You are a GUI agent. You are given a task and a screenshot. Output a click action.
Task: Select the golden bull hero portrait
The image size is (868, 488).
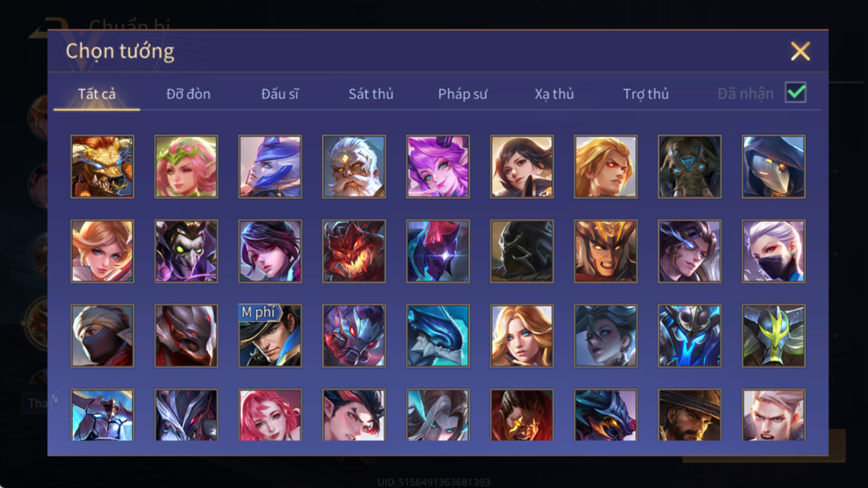coord(102,167)
